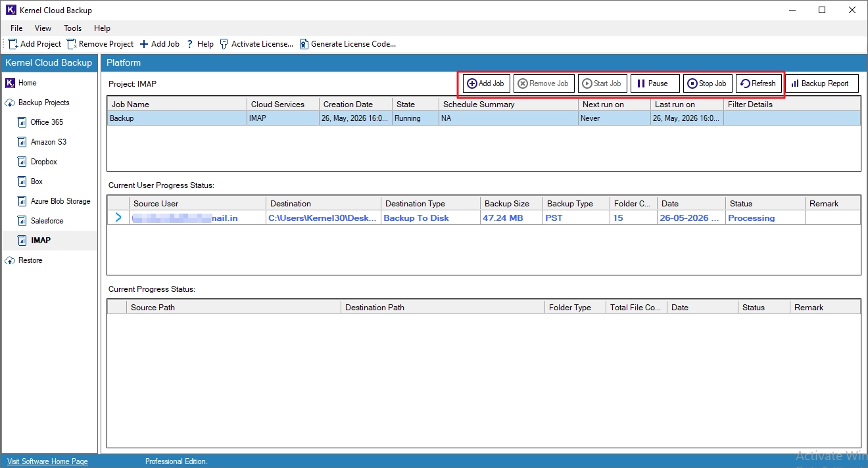This screenshot has width=868, height=468.
Task: Click the destination path C:\Users\Kernel30 cell
Action: click(323, 218)
